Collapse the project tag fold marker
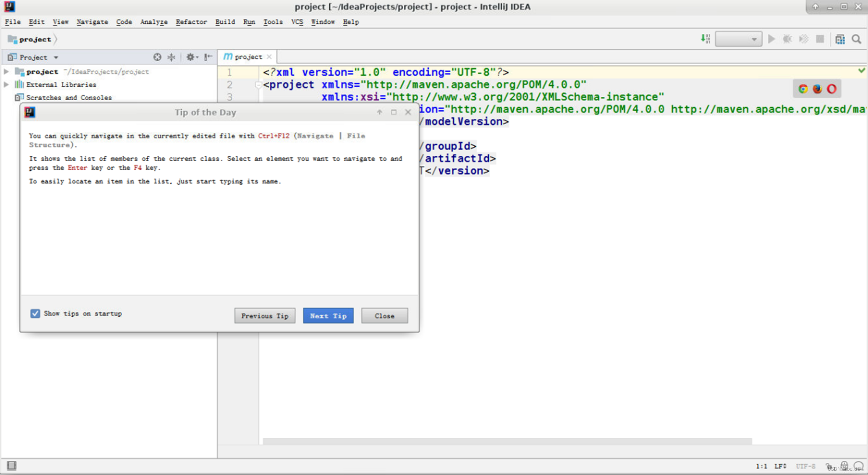Screen dimensions: 868x475 [x=258, y=85]
